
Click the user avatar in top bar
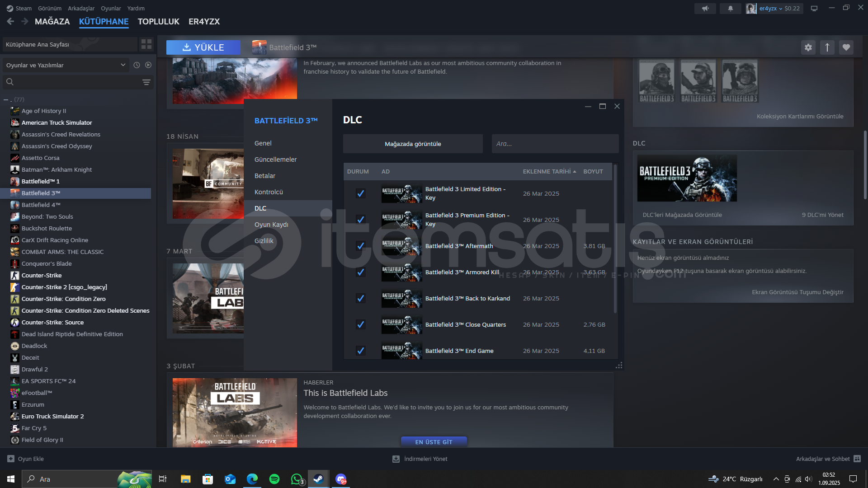tap(751, 8)
